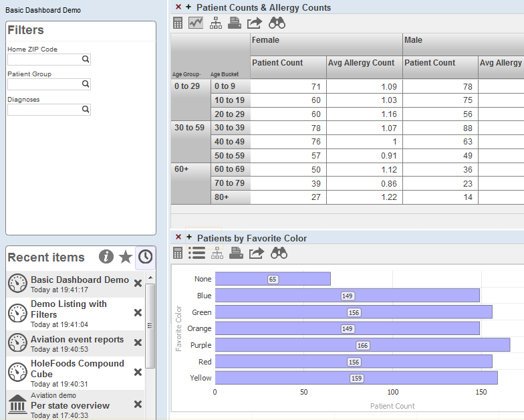The height and width of the screenshot is (420, 524).
Task: Click the Red bar in the chart
Action: pyautogui.click(x=354, y=361)
